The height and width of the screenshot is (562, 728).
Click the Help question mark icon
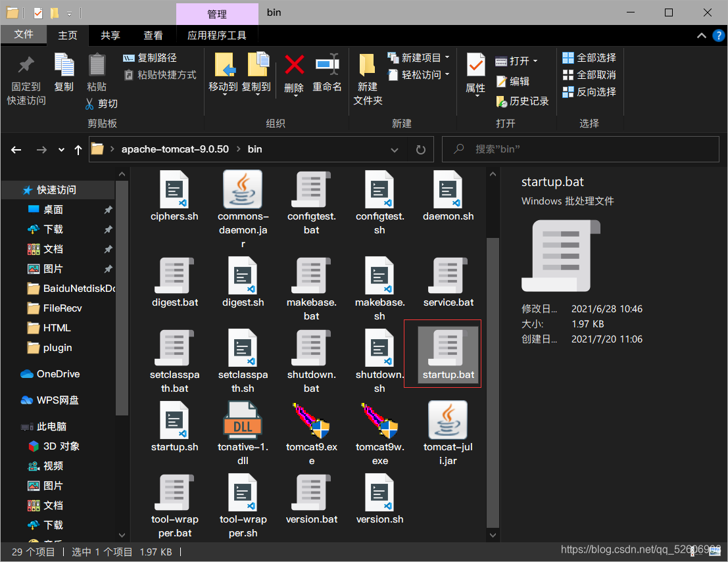(x=719, y=35)
